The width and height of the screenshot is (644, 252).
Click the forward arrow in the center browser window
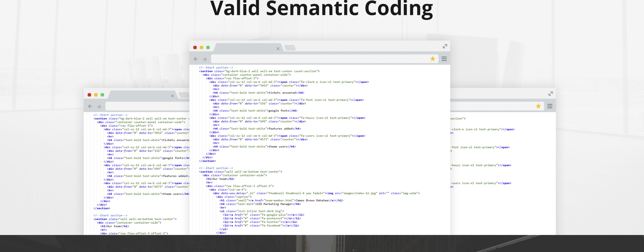[205, 59]
